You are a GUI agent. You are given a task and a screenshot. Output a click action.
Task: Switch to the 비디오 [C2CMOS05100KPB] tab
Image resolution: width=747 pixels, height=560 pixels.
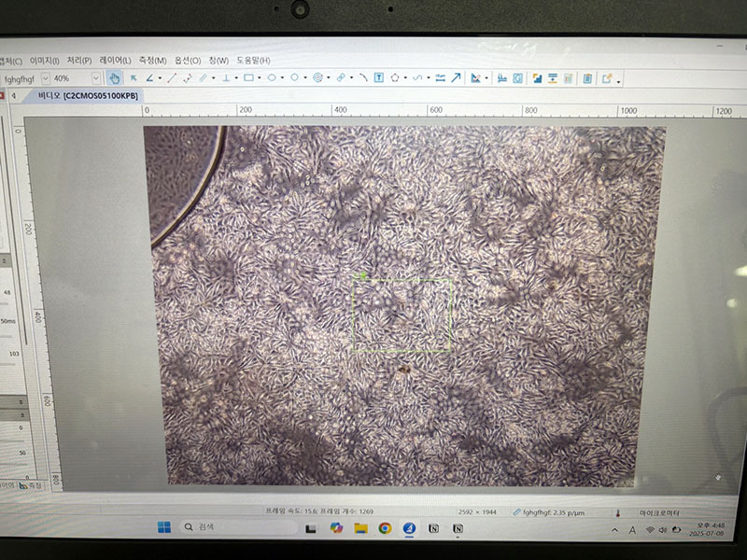pyautogui.click(x=88, y=96)
